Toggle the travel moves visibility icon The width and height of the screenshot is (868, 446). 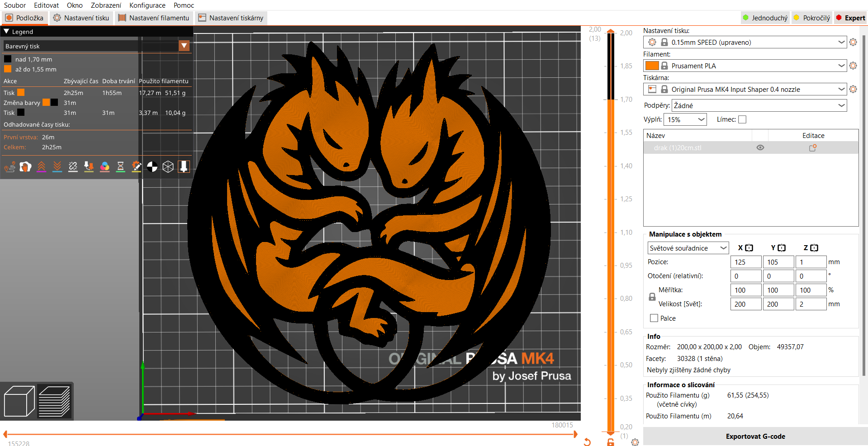point(10,167)
